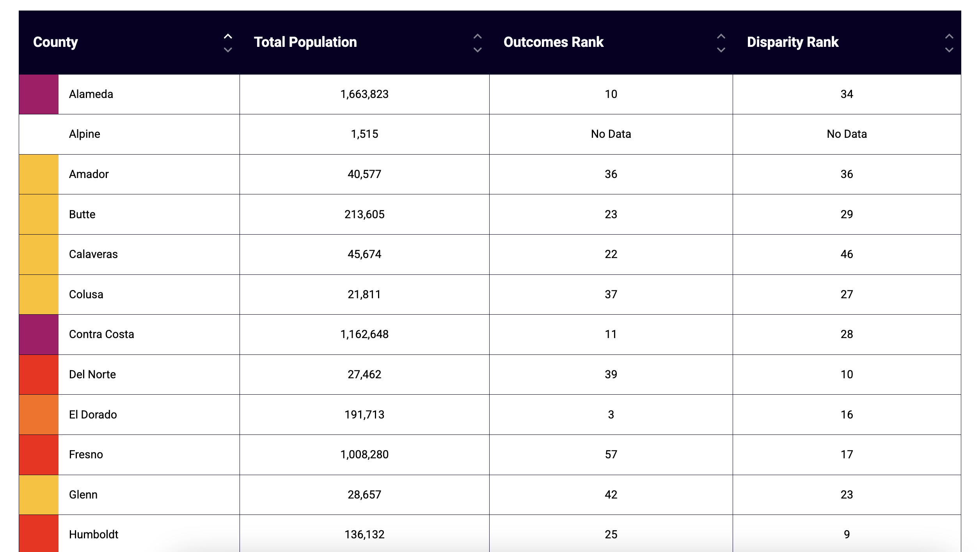980x552 pixels.
Task: Click the County column header label
Action: [55, 42]
